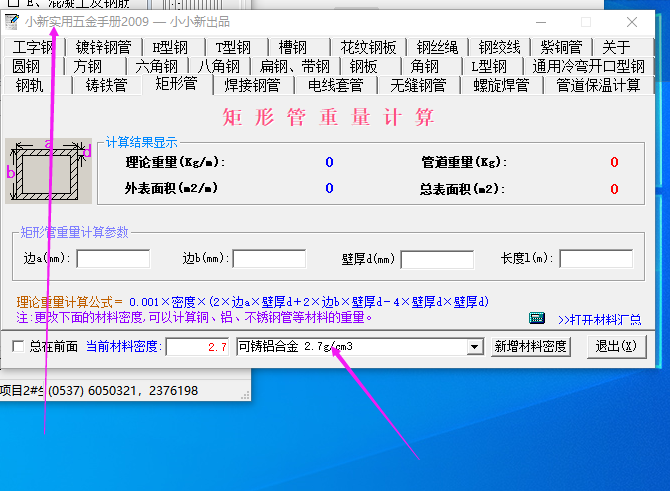The width and height of the screenshot is (670, 491).
Task: Open the 六角钢 tab
Action: [x=156, y=66]
